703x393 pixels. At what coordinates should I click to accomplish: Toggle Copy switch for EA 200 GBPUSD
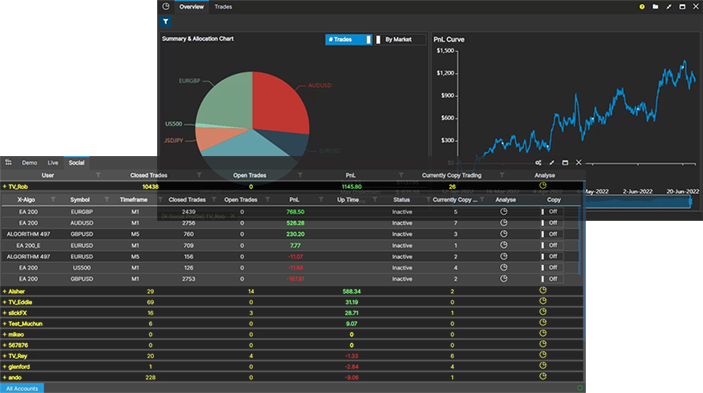click(x=552, y=279)
